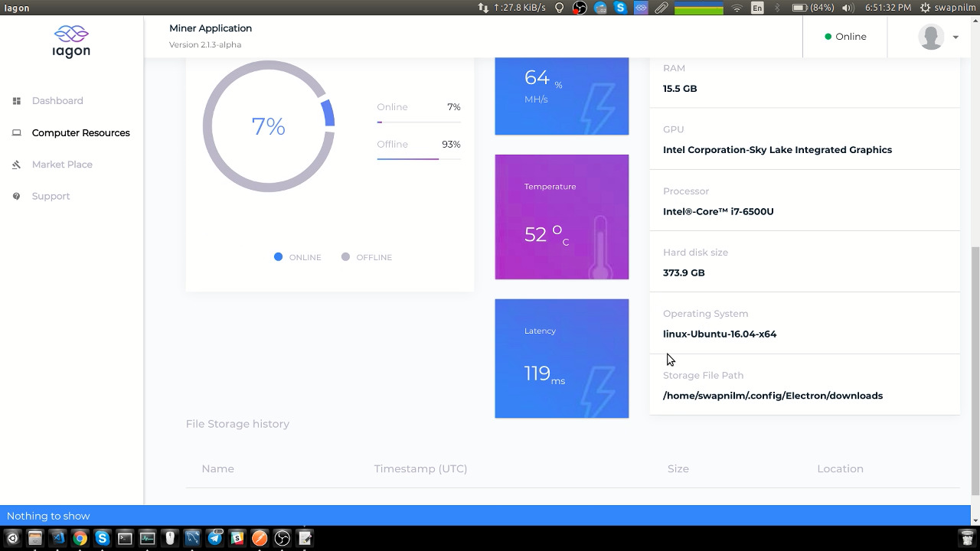Click the Version 2.1.3-alpha label
Image resolution: width=980 pixels, height=551 pixels.
click(205, 44)
